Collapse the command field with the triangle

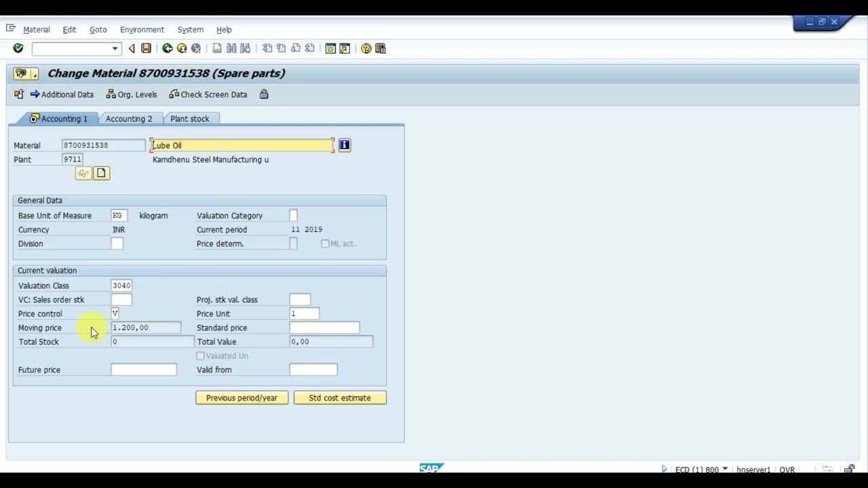[132, 48]
